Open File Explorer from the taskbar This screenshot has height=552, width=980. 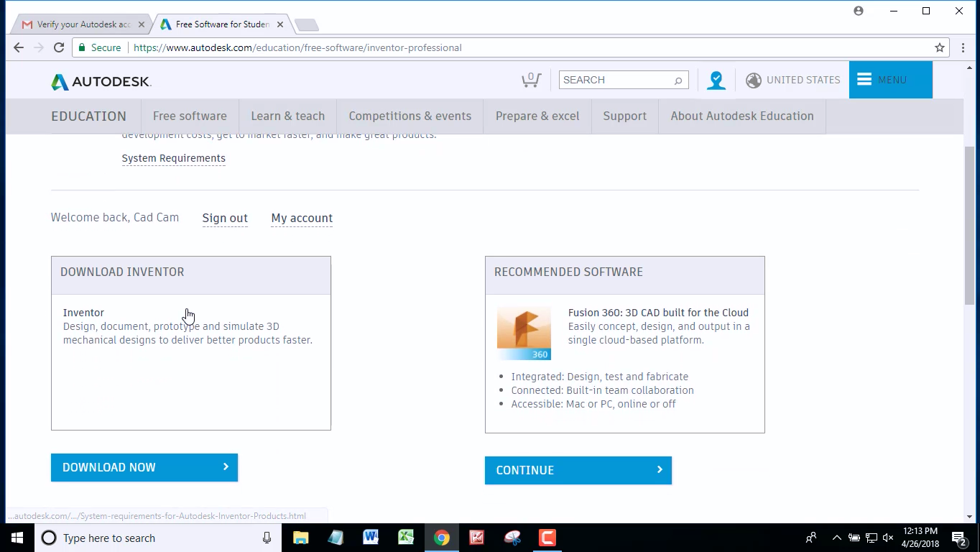[301, 538]
